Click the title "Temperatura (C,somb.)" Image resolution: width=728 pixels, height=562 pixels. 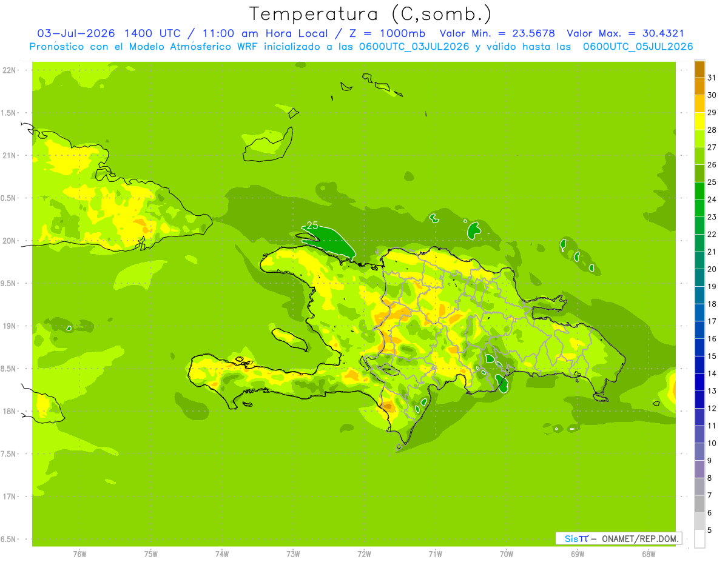click(370, 14)
